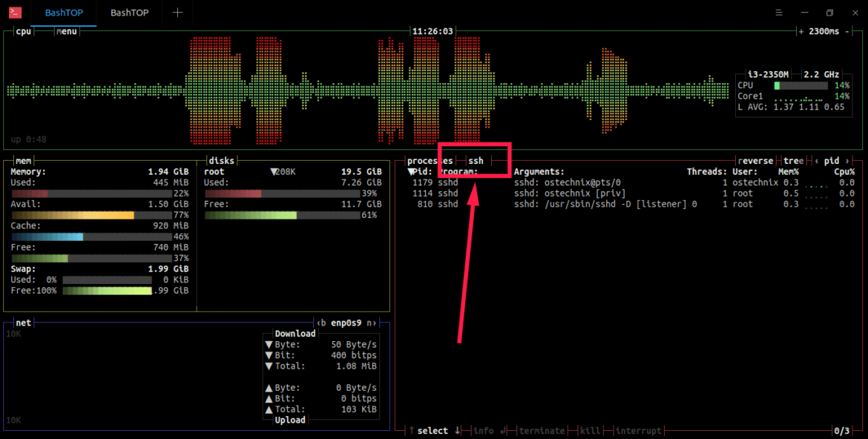
Task: Click kill in the bottom action bar
Action: 590,430
